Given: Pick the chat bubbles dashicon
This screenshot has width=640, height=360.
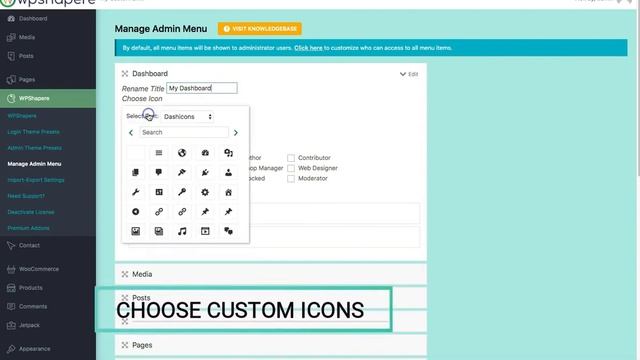Looking at the screenshot, I should point(229,231).
